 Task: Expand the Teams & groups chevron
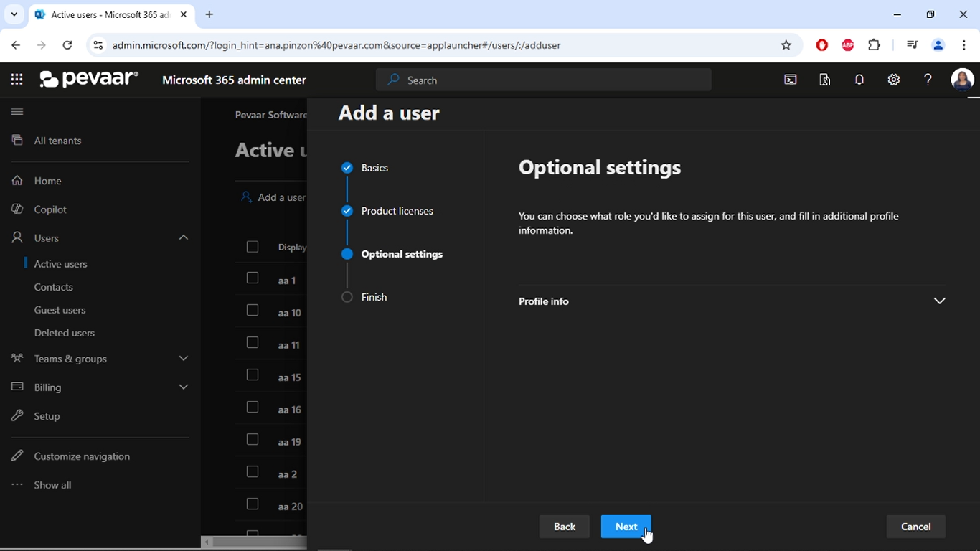pos(184,358)
